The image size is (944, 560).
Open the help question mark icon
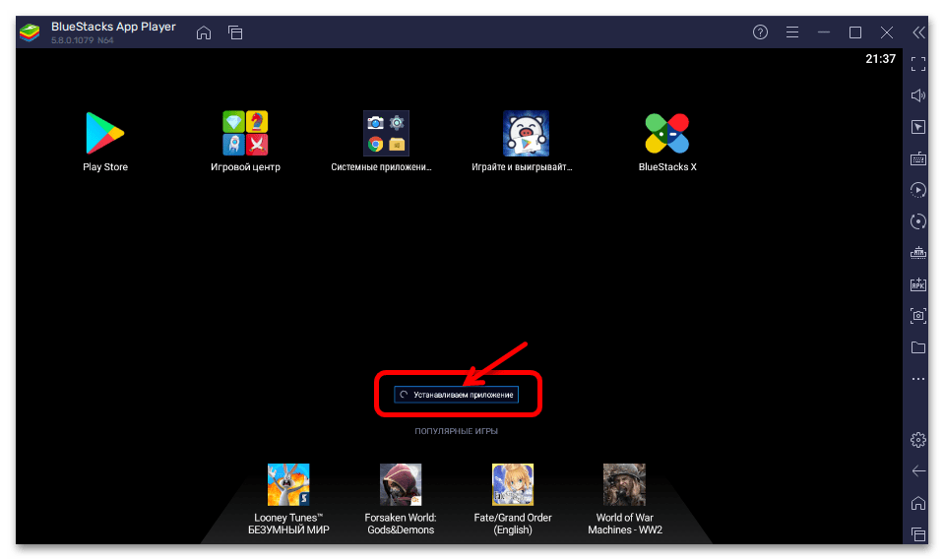click(x=760, y=31)
